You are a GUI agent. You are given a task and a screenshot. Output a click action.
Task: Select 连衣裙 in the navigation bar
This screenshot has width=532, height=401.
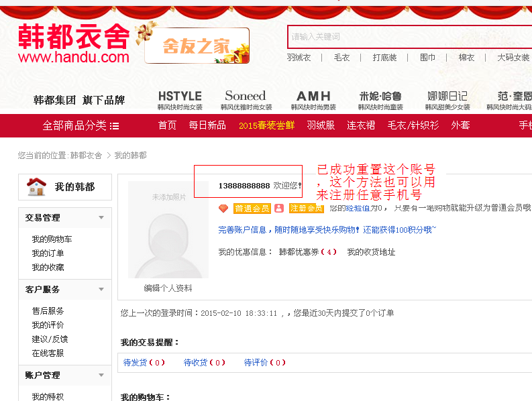point(361,125)
